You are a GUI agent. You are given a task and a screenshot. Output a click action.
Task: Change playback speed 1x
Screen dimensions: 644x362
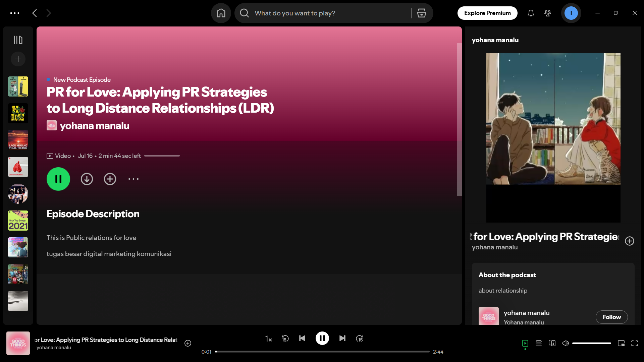click(268, 339)
